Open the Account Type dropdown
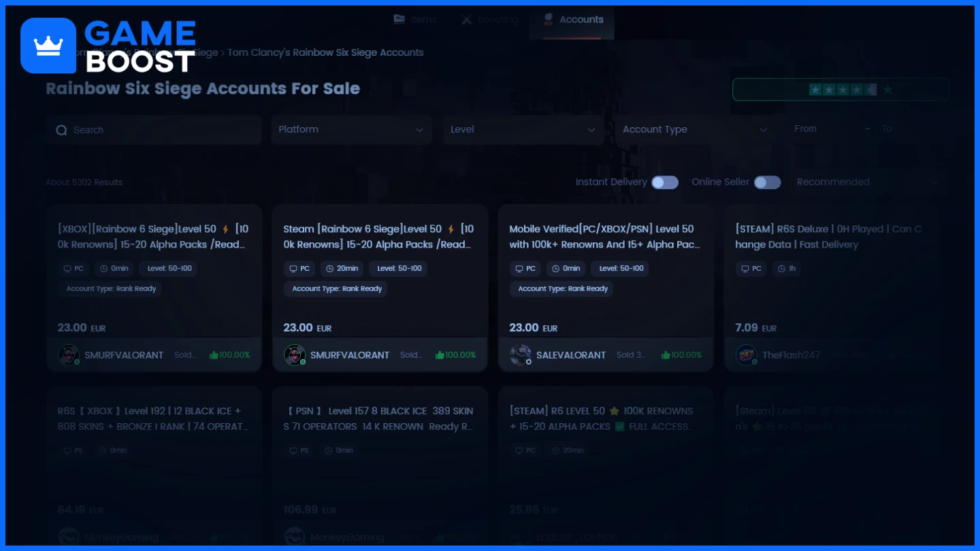980x551 pixels. tap(695, 130)
